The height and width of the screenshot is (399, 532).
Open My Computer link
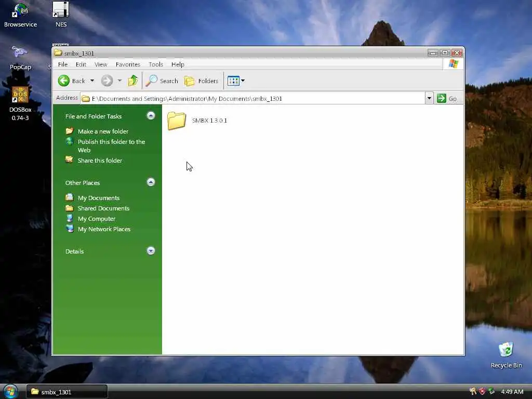97,219
